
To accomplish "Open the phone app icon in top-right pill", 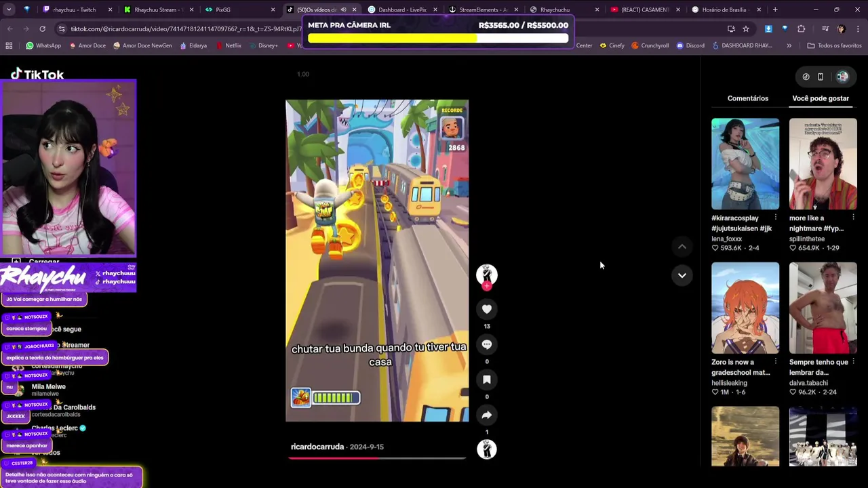I will click(x=821, y=77).
